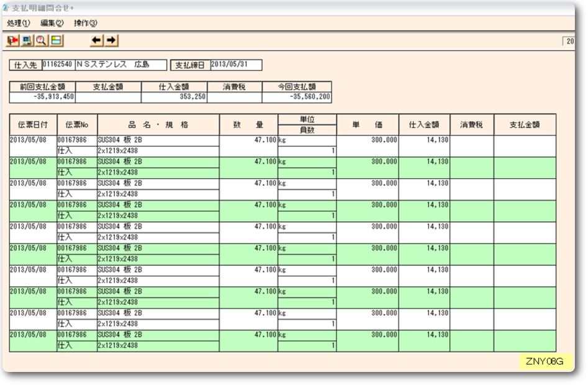Select the supplier code field 01162540
This screenshot has width=588, height=385.
click(58, 65)
